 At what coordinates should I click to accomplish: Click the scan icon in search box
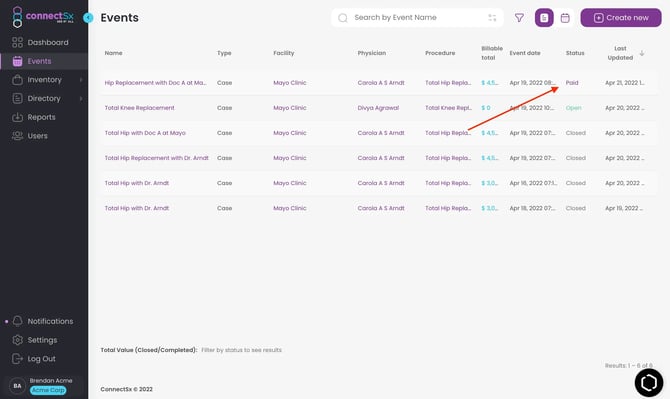pos(492,18)
